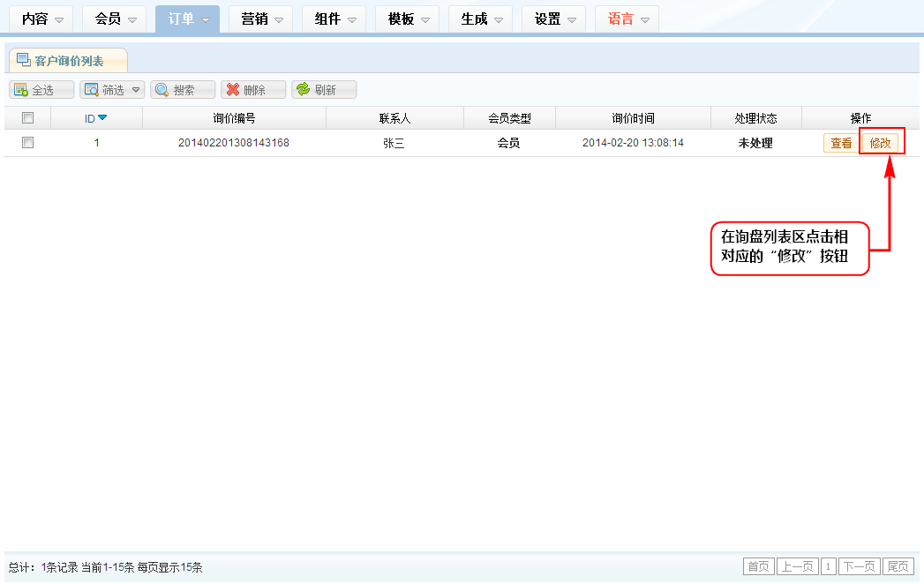Go to 下一页 next page
This screenshot has height=584, width=924.
tap(860, 566)
